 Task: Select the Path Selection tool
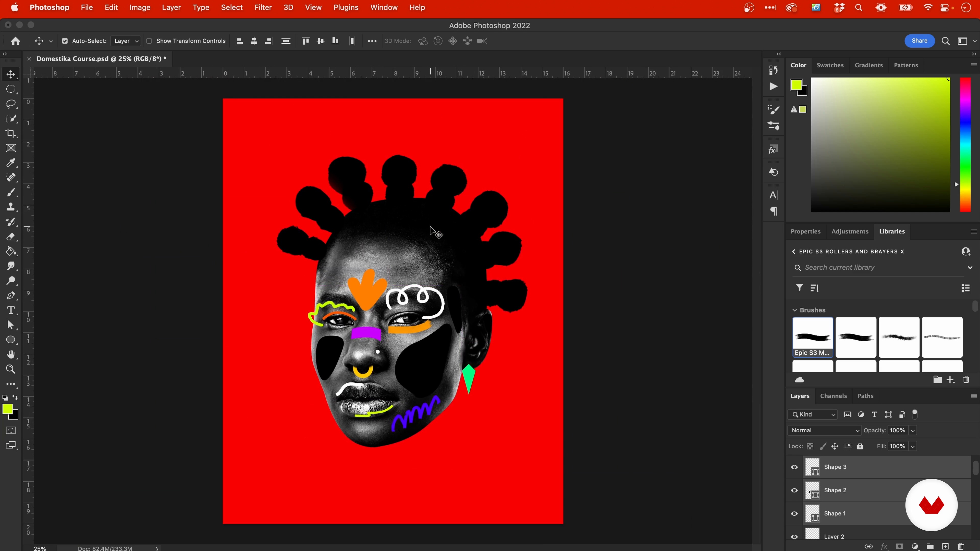coord(11,325)
